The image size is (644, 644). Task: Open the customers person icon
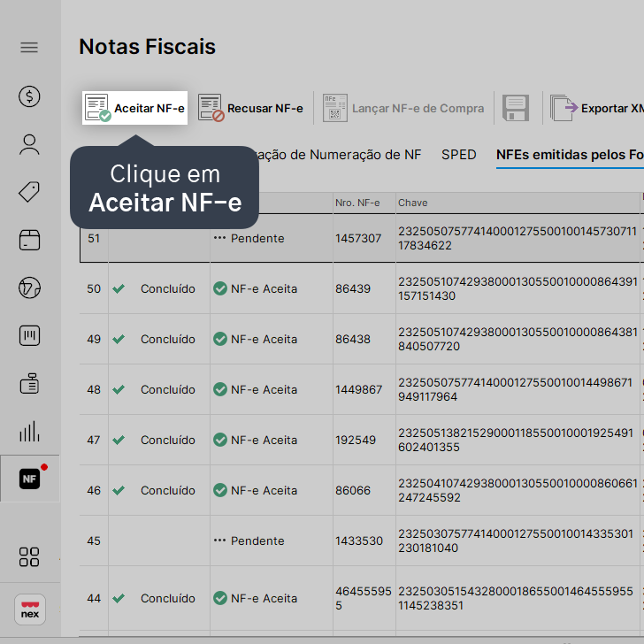pyautogui.click(x=29, y=144)
